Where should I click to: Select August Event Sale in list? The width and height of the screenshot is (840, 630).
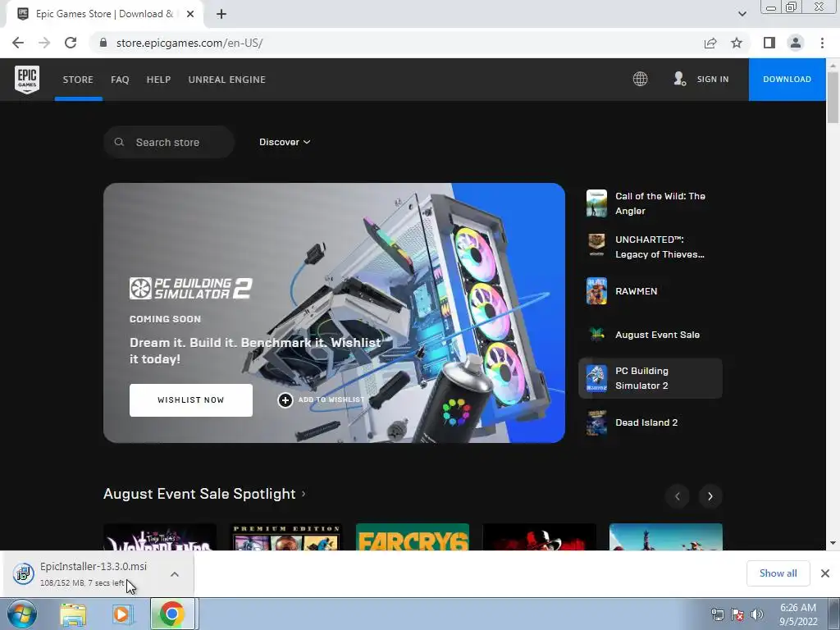pos(651,335)
